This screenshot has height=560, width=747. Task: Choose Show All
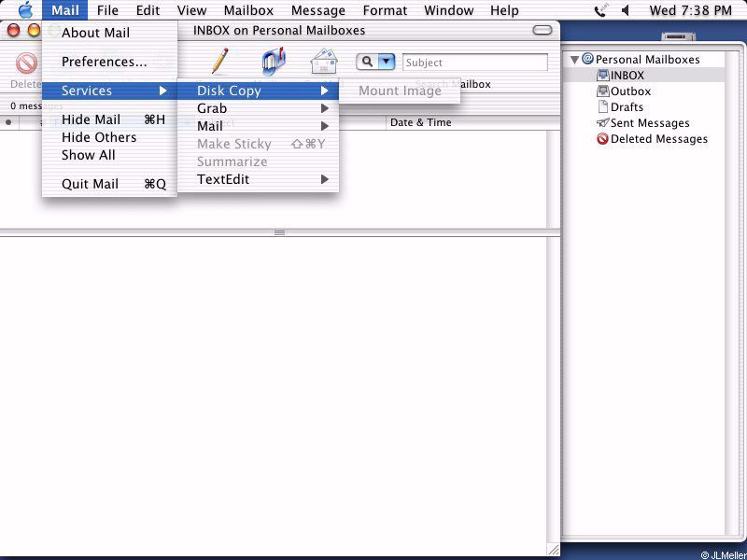(109, 155)
